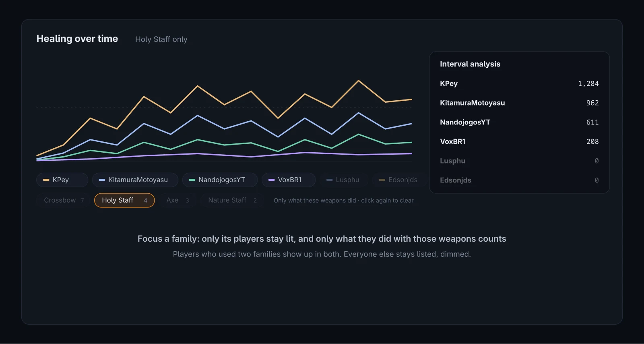Click the 208 value for VoxBR1

[x=592, y=141]
